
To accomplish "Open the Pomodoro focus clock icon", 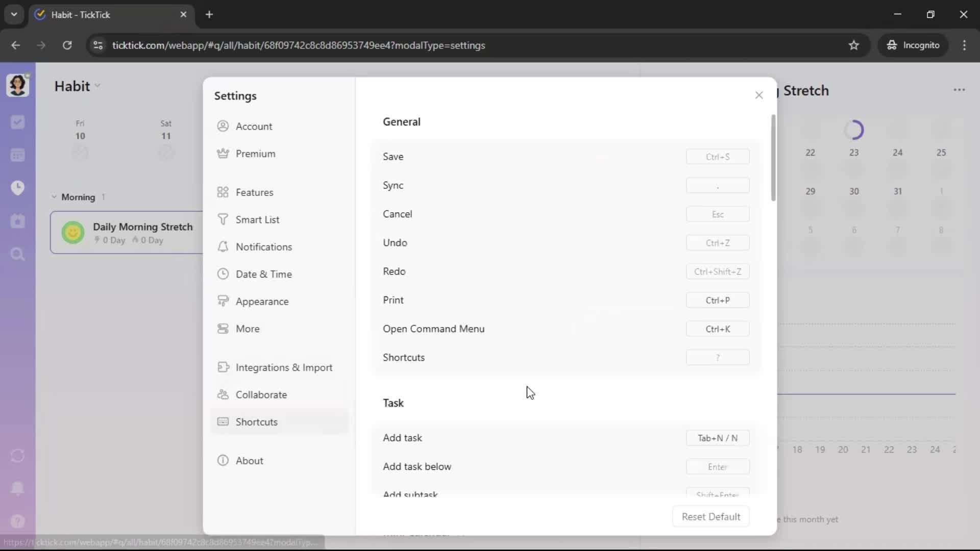I will click(17, 188).
